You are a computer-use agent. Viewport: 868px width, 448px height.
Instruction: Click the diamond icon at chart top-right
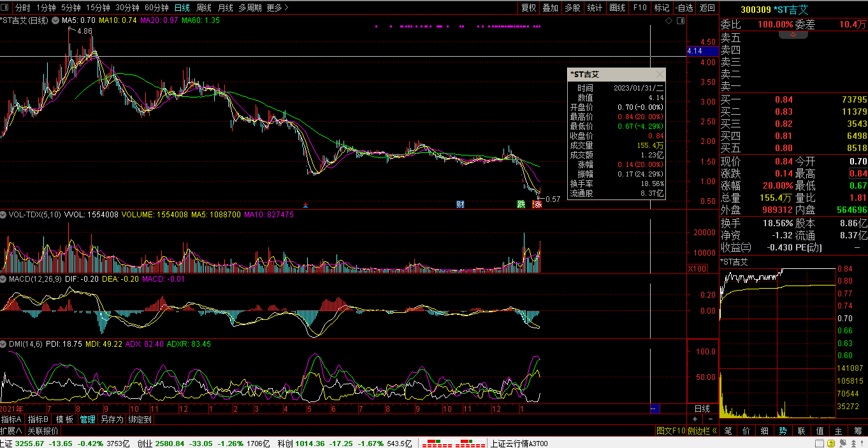[669, 21]
